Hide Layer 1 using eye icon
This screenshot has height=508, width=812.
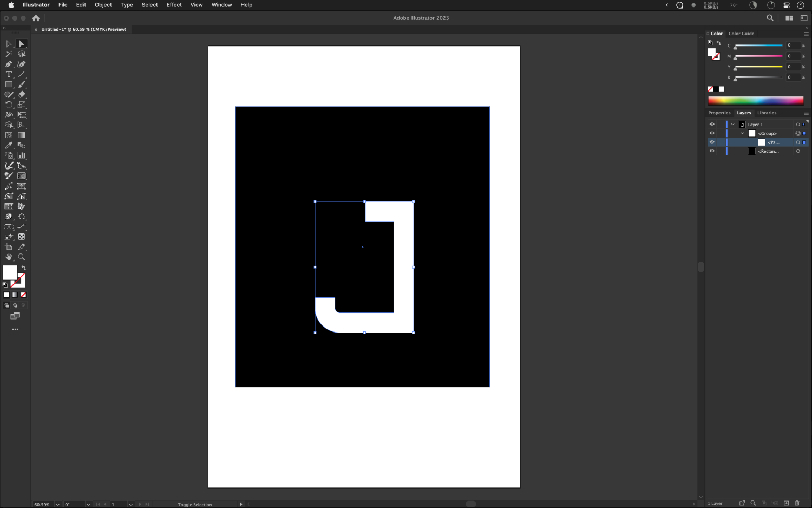pos(712,125)
